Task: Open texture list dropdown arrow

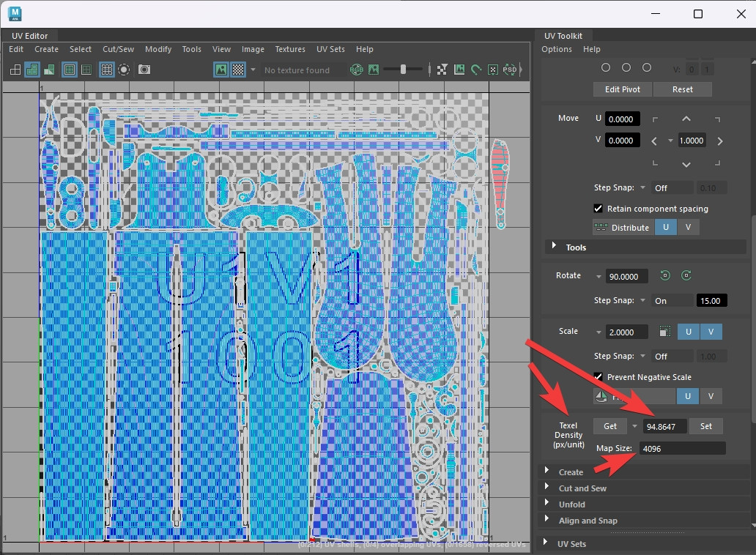Action: point(253,70)
